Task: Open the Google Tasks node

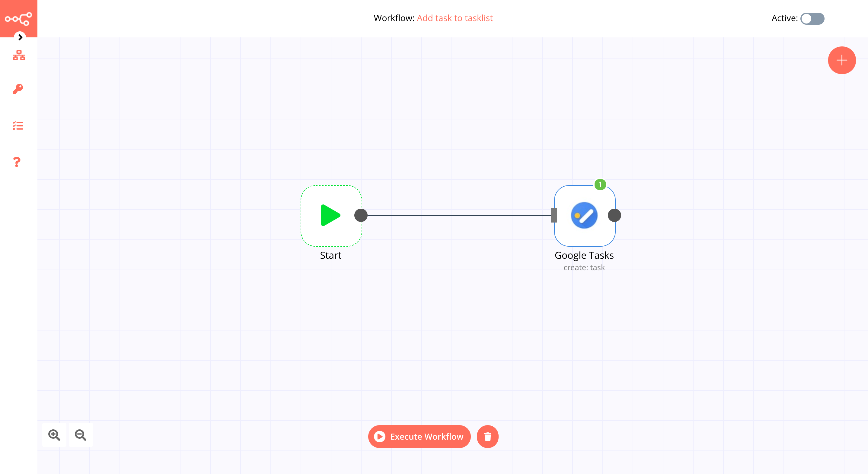Action: point(585,215)
